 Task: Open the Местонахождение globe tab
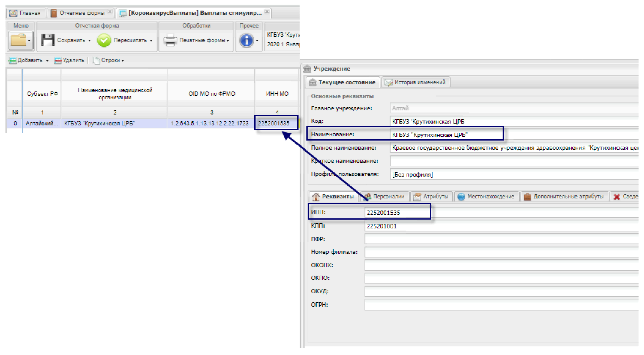click(x=487, y=197)
